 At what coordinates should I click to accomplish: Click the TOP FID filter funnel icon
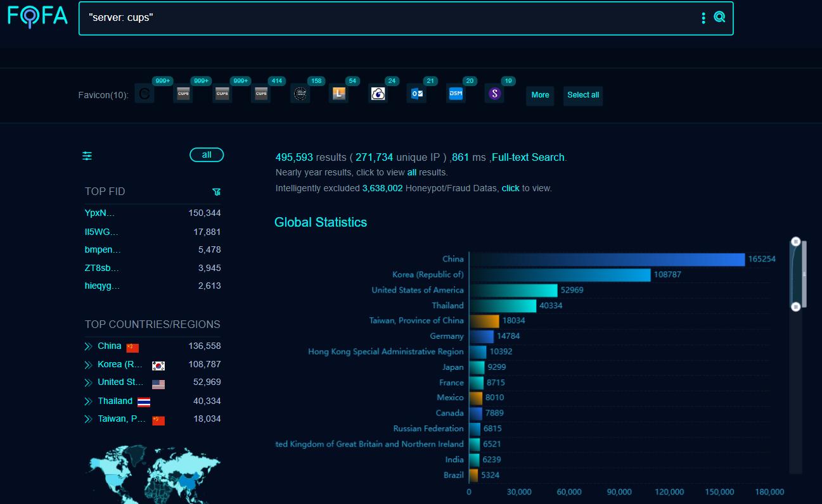click(217, 192)
